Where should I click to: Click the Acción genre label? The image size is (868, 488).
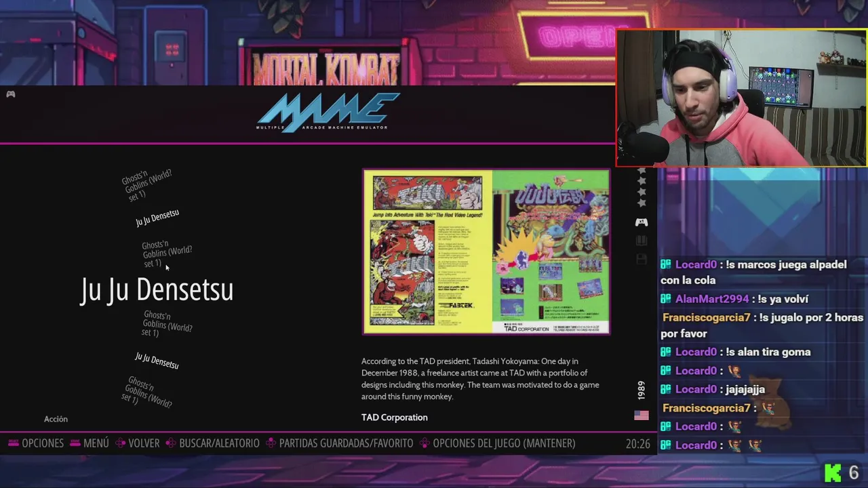point(56,419)
